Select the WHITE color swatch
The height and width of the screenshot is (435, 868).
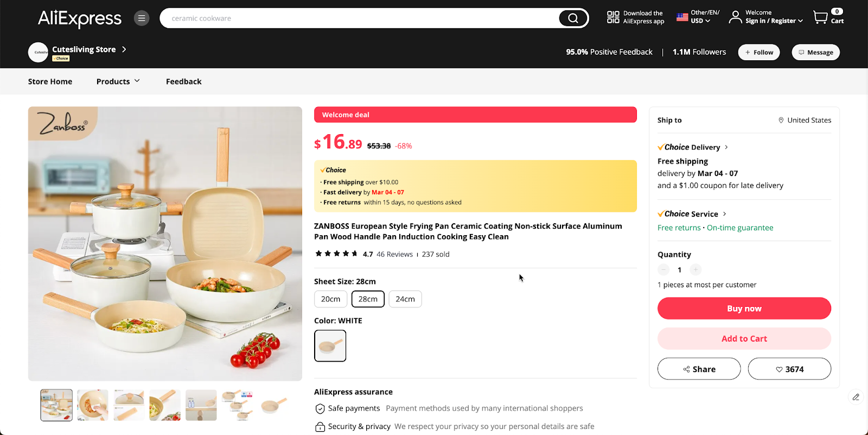click(330, 345)
